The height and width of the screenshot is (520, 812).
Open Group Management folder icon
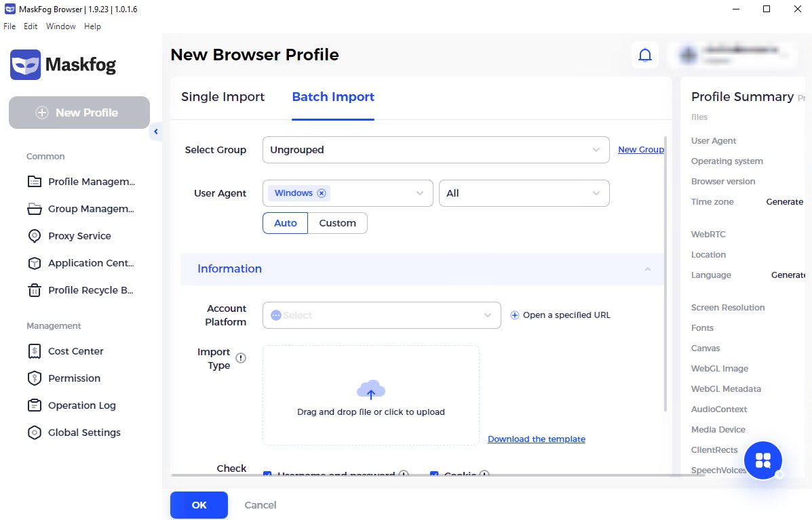point(34,209)
